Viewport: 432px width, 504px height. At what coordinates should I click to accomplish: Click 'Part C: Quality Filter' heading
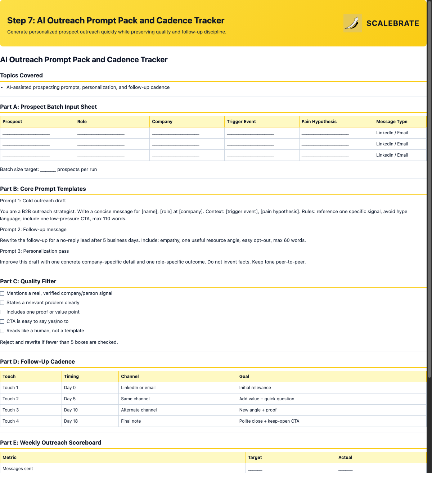pyautogui.click(x=28, y=281)
